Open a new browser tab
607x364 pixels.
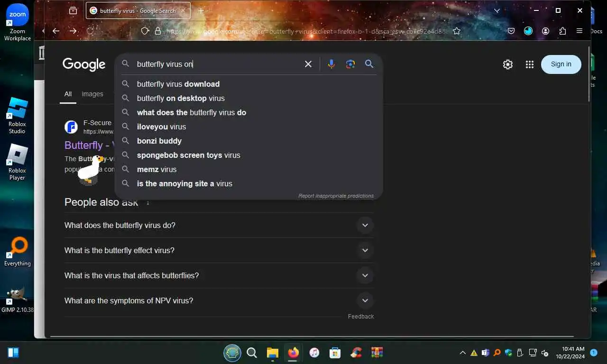tap(201, 10)
